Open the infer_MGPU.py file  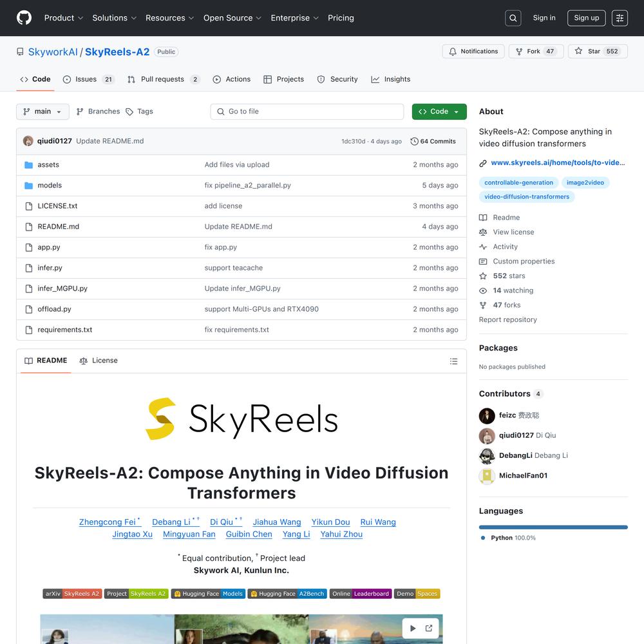[x=62, y=289]
